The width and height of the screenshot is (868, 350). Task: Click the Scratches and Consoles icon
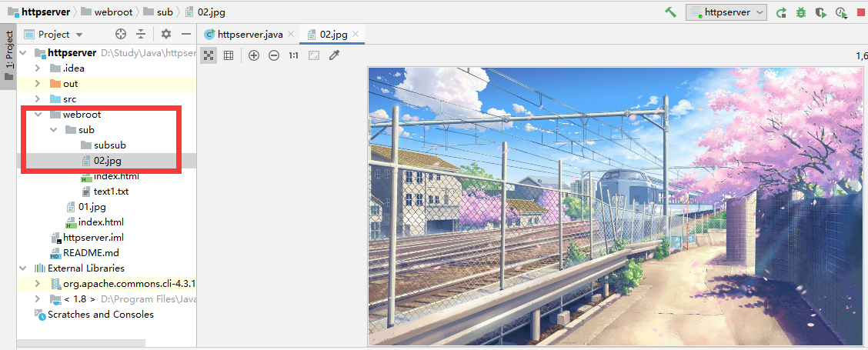(40, 314)
